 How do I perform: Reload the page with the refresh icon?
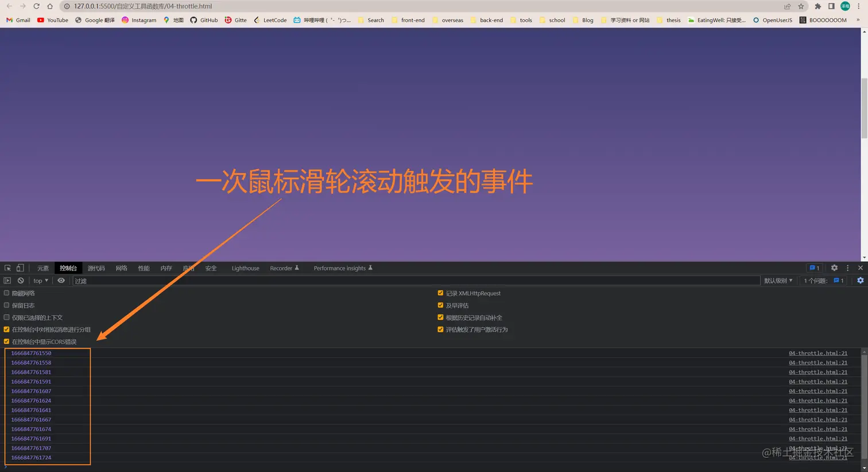[x=36, y=6]
